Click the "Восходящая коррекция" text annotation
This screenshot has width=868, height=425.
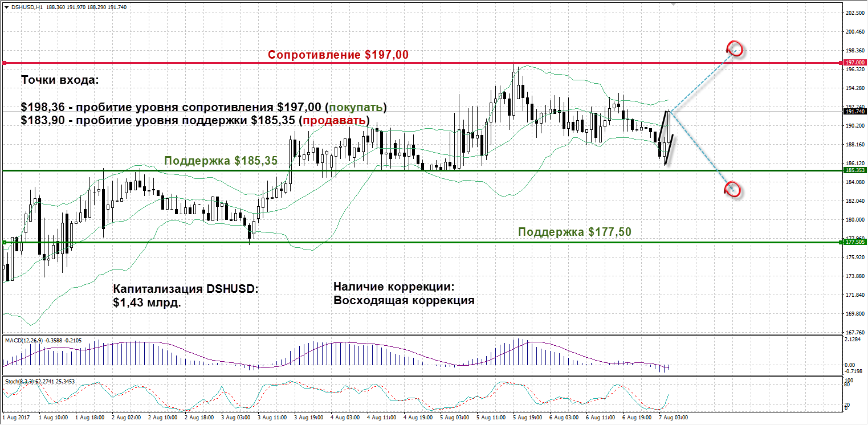(404, 300)
